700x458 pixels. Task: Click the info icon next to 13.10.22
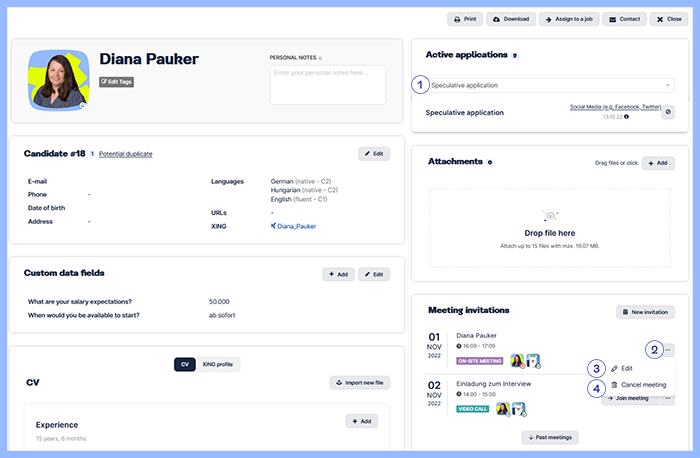(626, 117)
